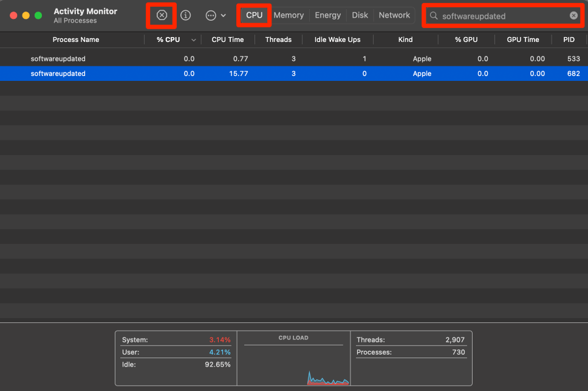This screenshot has width=588, height=391.
Task: Sort by Idle Wake Ups column
Action: pyautogui.click(x=337, y=40)
